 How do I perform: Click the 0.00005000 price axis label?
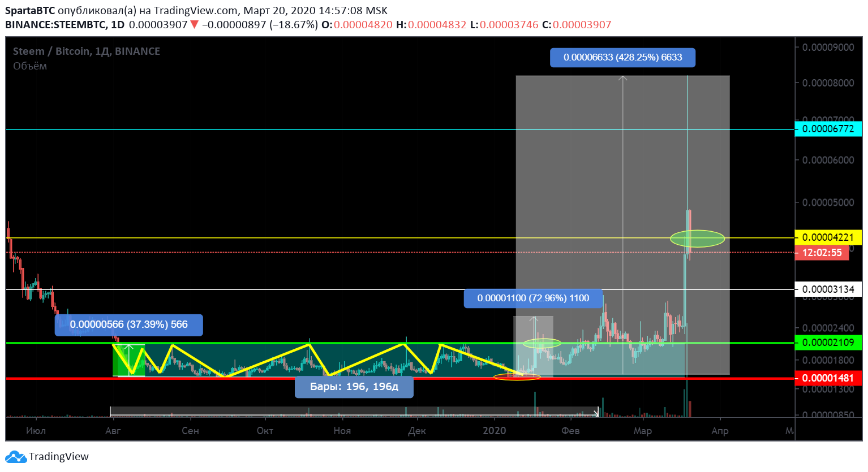click(828, 203)
